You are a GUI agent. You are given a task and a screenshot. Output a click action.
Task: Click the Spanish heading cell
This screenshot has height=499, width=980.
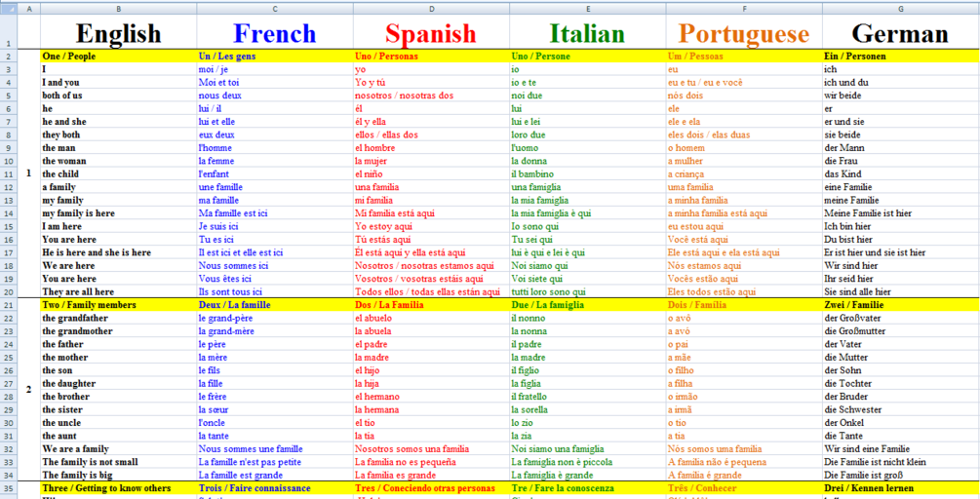431,32
